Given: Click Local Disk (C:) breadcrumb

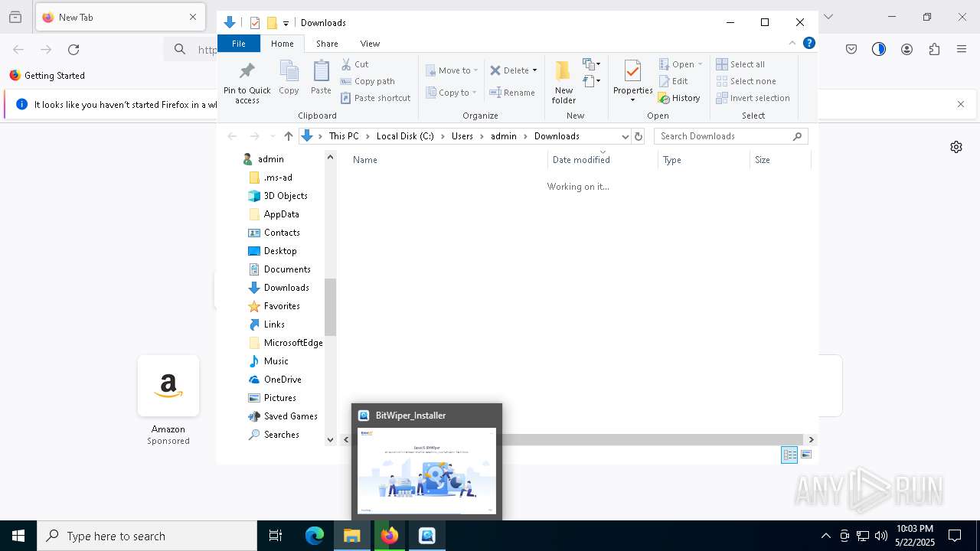Looking at the screenshot, I should pyautogui.click(x=405, y=136).
